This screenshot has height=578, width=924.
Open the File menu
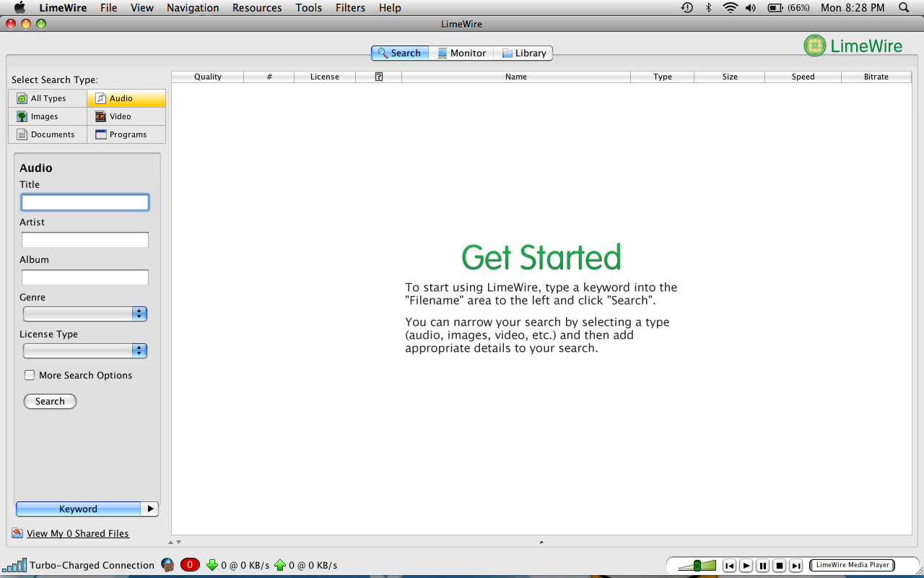coord(108,8)
